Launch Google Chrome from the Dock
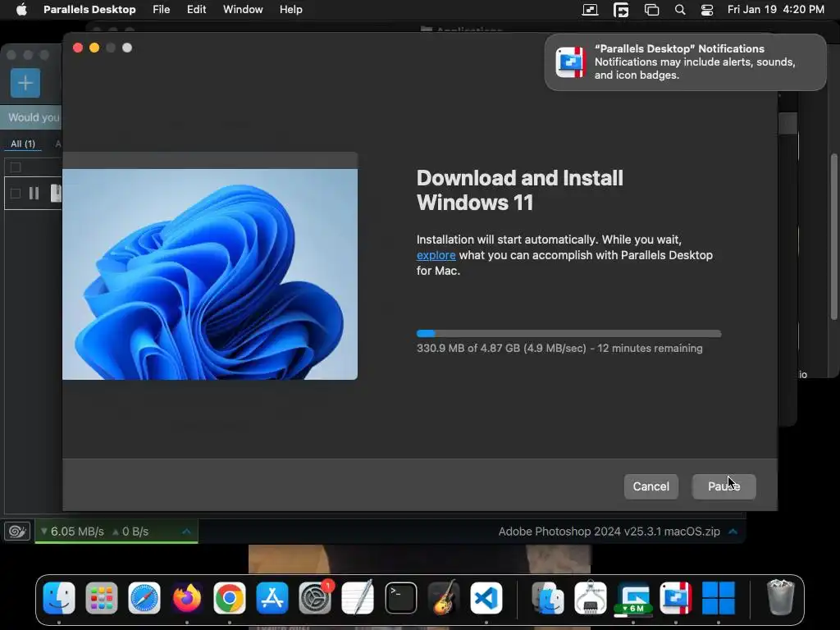The height and width of the screenshot is (630, 840). [x=230, y=598]
